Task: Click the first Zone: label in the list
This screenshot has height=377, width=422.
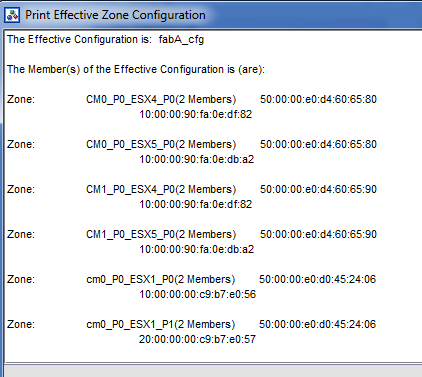Action: coord(21,99)
